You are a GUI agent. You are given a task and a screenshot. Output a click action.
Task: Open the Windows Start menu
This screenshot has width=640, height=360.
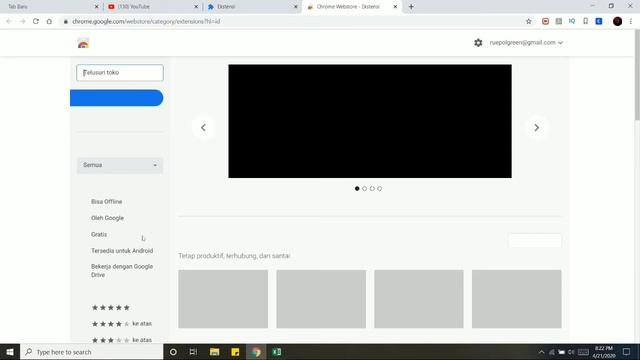point(10,352)
